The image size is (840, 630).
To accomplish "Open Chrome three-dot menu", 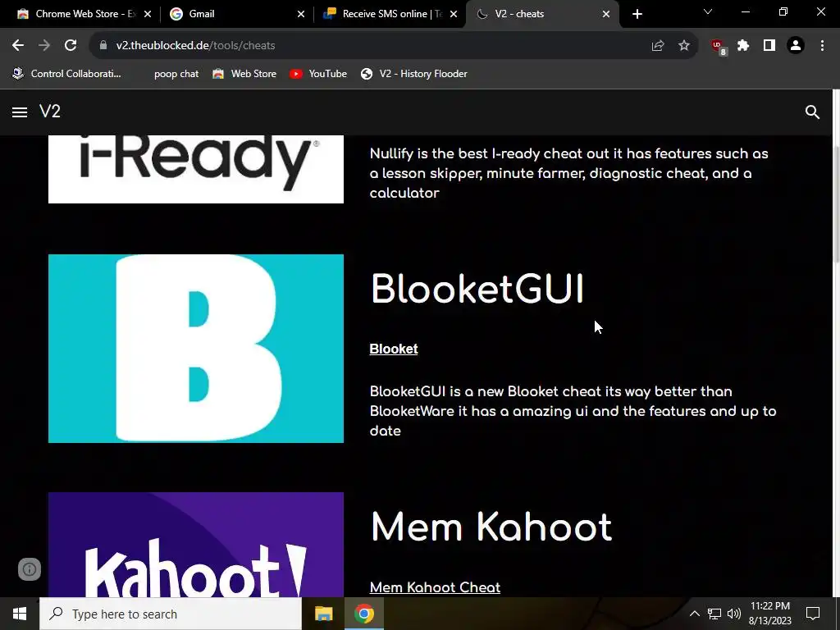I will 822,46.
